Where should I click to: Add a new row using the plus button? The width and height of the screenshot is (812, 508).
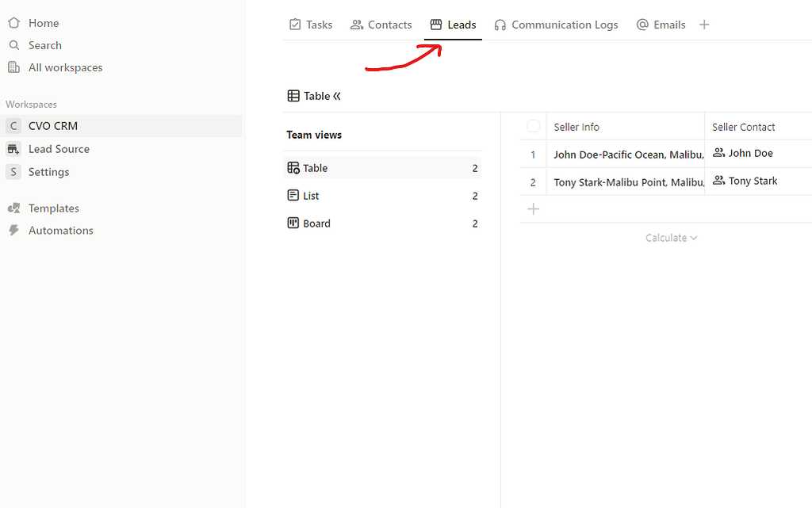[x=533, y=208]
